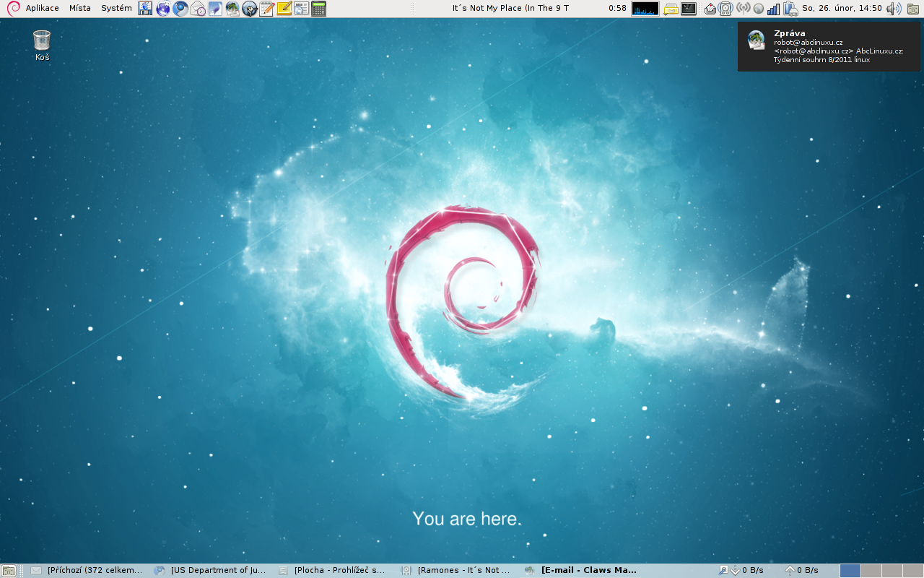Open the Místa menu
This screenshot has height=578, width=924.
[80, 8]
